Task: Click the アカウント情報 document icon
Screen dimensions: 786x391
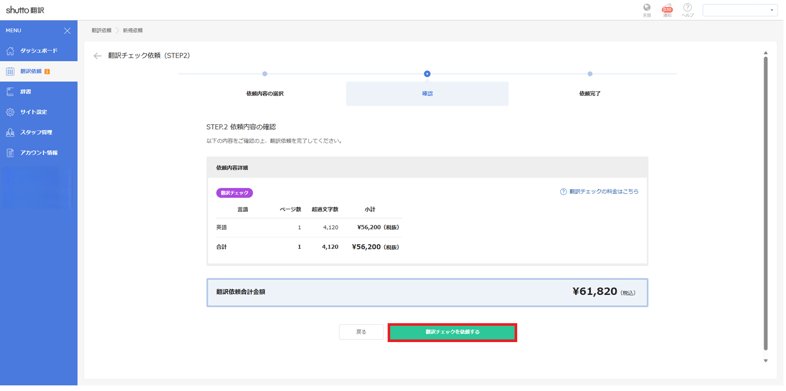Action: [x=10, y=153]
